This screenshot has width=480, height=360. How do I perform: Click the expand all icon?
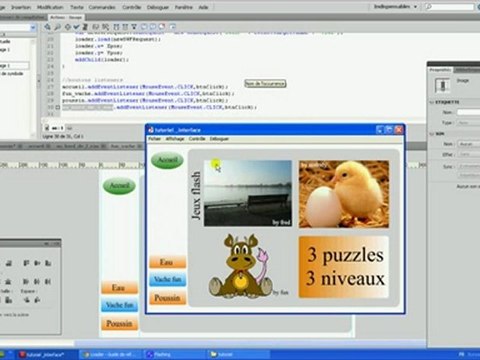134,27
